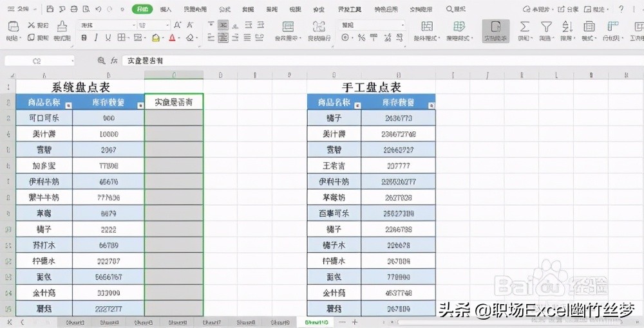Screen dimensions: 644x328
Task: Toggle Italic formatting
Action: pos(96,38)
